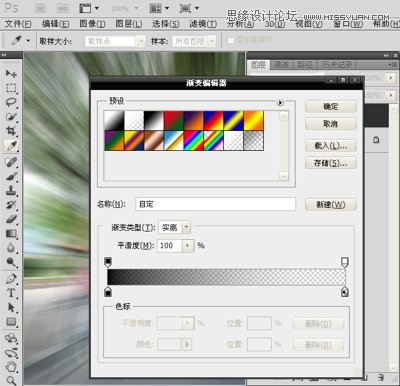The width and height of the screenshot is (400, 386).
Task: Select the copper gradient preset
Action: [154, 140]
